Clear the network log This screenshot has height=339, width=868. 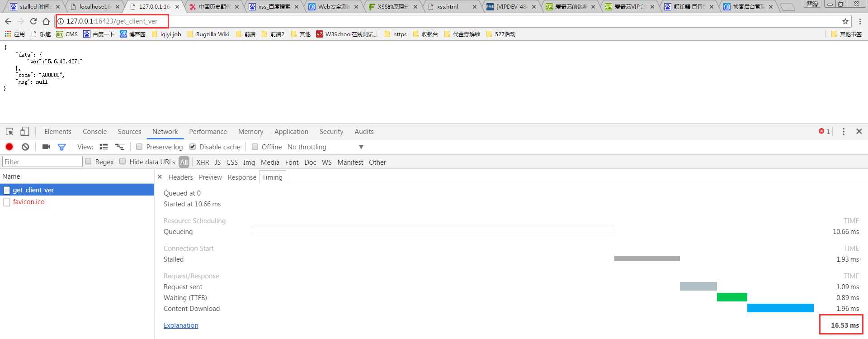pyautogui.click(x=25, y=147)
